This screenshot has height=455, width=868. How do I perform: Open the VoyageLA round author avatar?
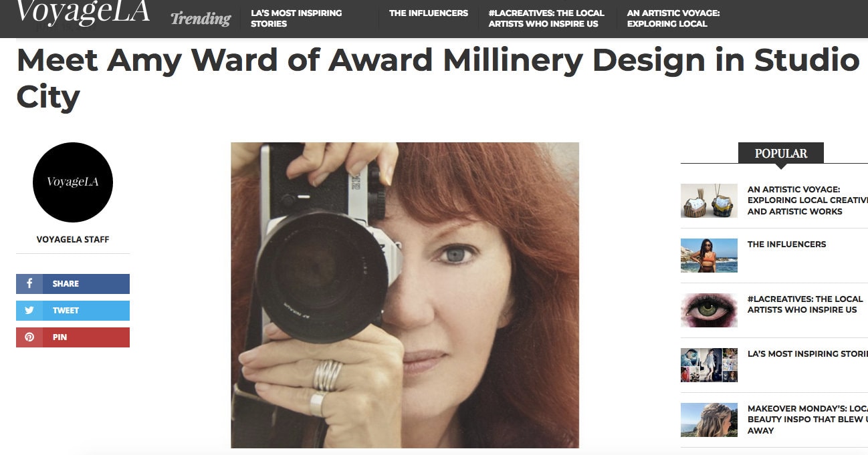[73, 182]
